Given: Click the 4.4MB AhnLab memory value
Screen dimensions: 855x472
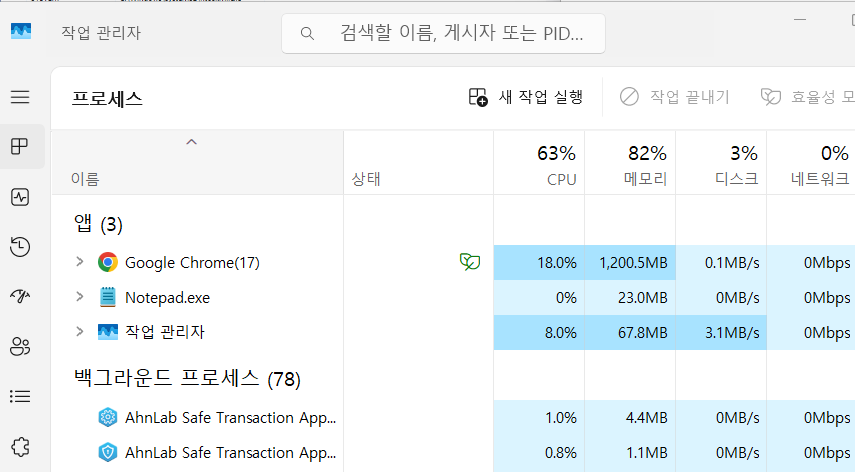Looking at the screenshot, I should (x=646, y=417).
